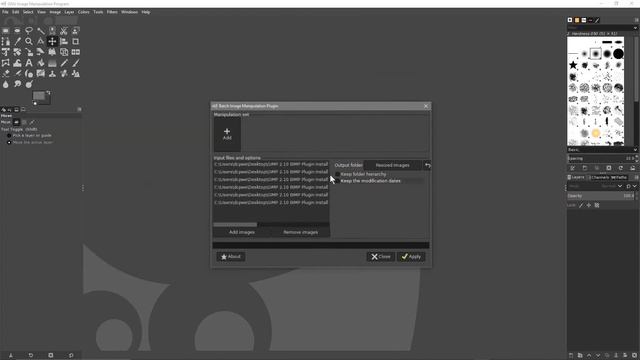Toggle lock position and size icon
Image resolution: width=640 pixels, height=360 pixels.
click(x=589, y=205)
